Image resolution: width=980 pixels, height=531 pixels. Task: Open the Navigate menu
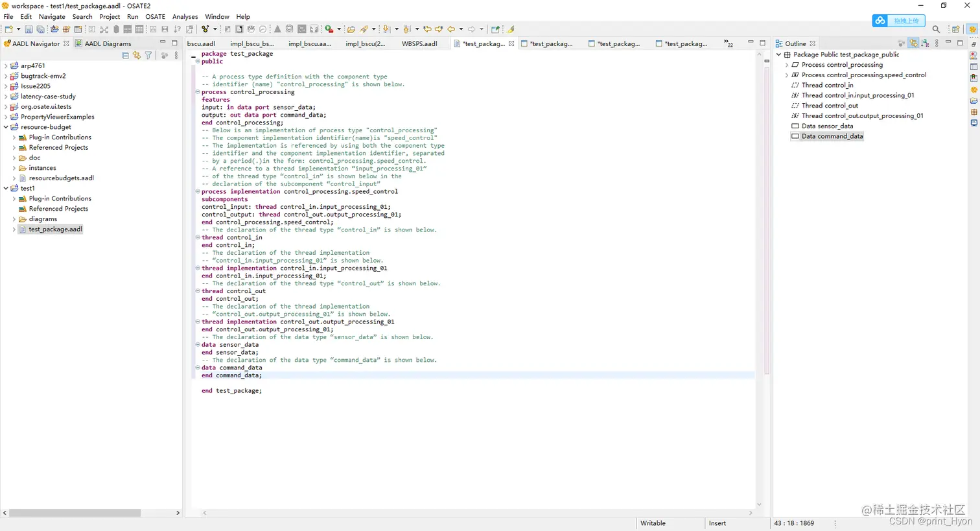pyautogui.click(x=52, y=16)
